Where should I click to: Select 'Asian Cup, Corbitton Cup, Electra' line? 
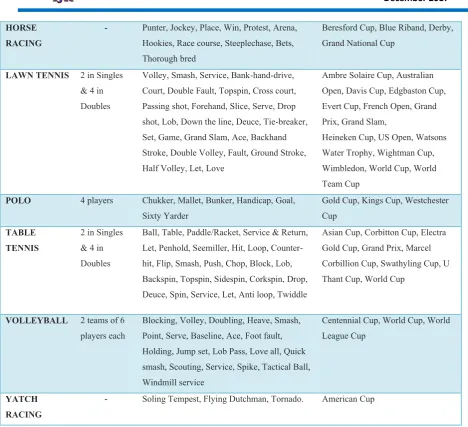tap(384, 233)
